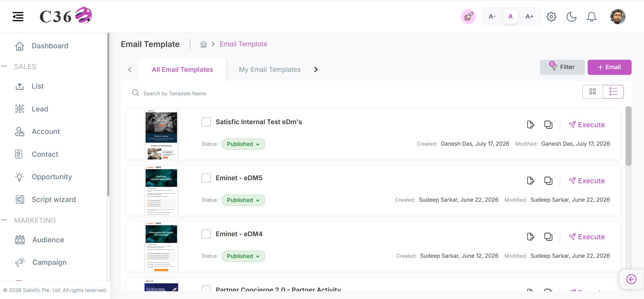The width and height of the screenshot is (644, 299).
Task: Click the floating back arrow button
Action: (x=631, y=279)
